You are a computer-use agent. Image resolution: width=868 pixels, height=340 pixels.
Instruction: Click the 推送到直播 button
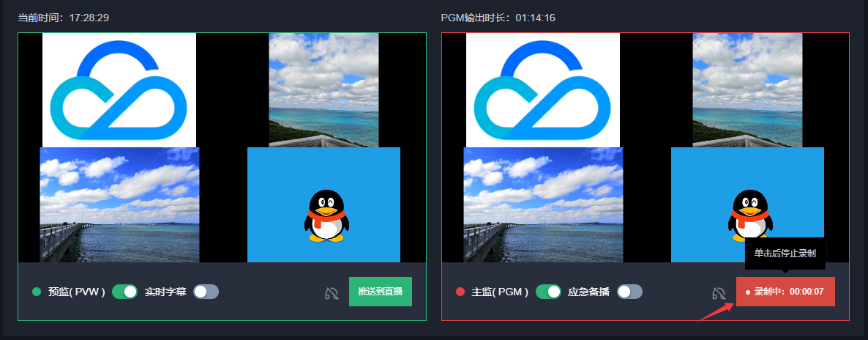[x=381, y=292]
